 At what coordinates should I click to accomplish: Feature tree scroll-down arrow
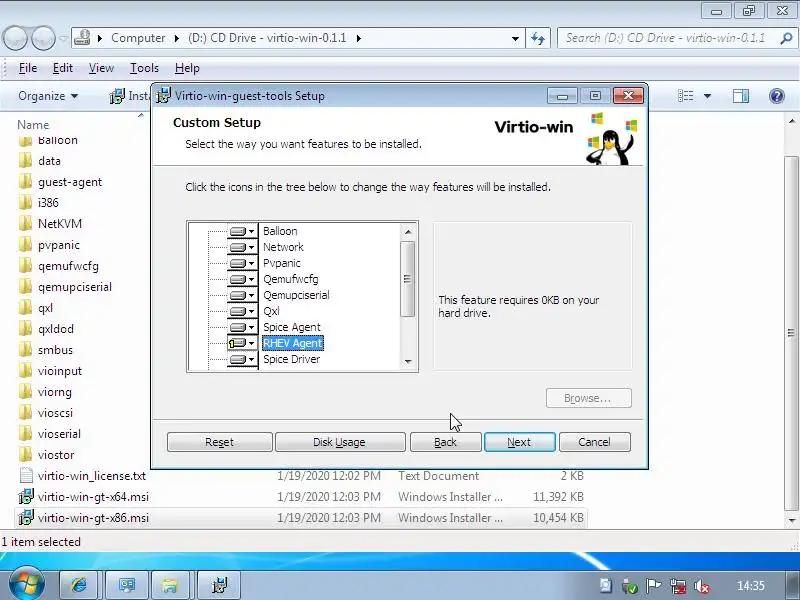(408, 362)
